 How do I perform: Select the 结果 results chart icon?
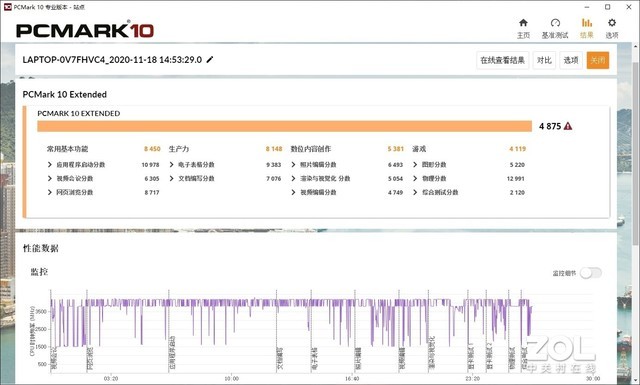click(x=587, y=23)
